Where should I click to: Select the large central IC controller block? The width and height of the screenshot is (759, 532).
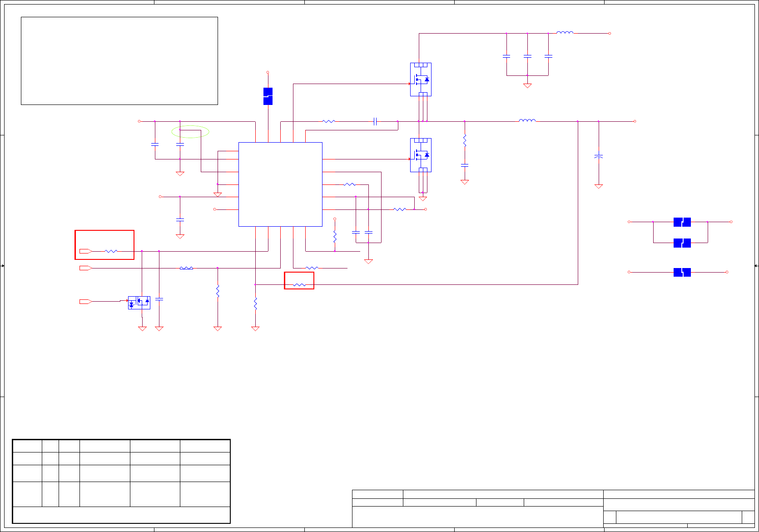click(x=280, y=184)
